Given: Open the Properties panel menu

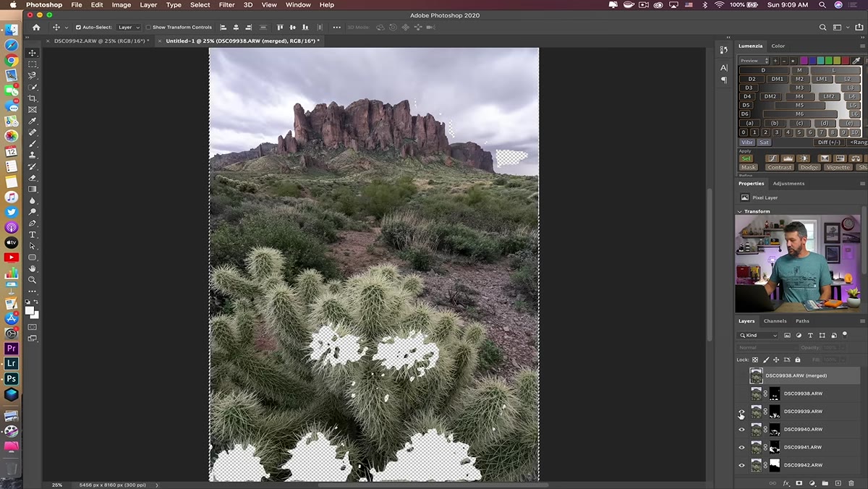Looking at the screenshot, I should [861, 184].
